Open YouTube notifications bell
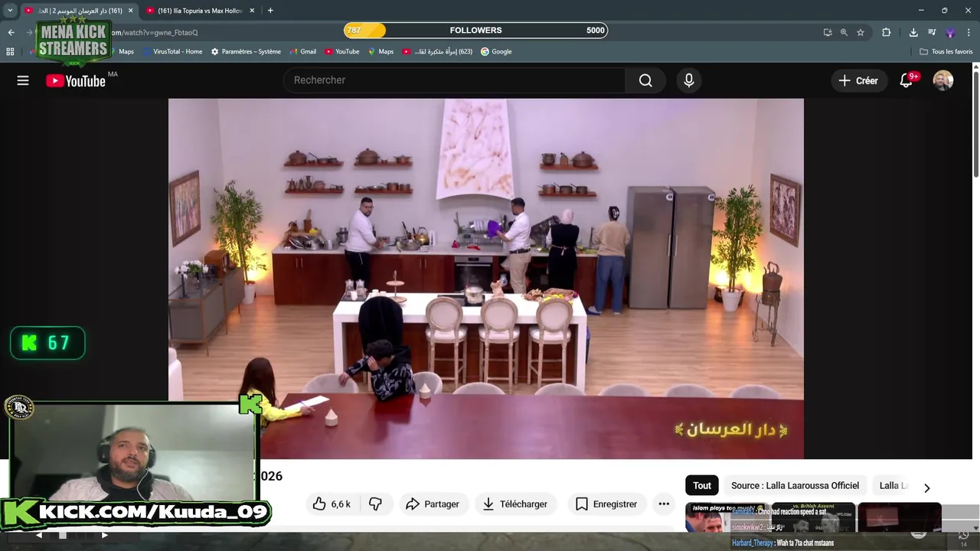This screenshot has height=551, width=980. point(906,80)
